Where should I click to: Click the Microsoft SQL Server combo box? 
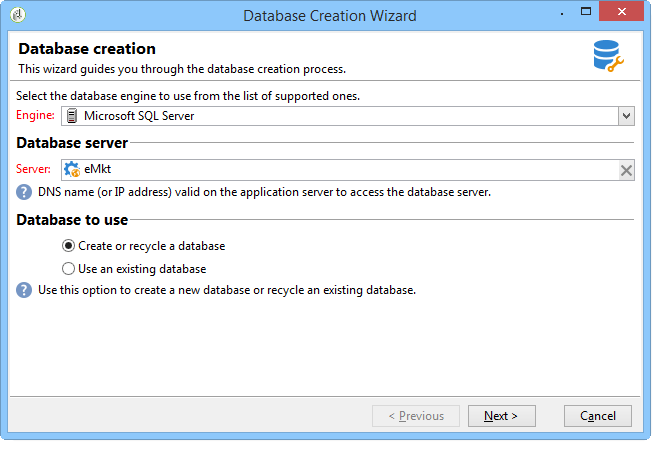click(348, 116)
